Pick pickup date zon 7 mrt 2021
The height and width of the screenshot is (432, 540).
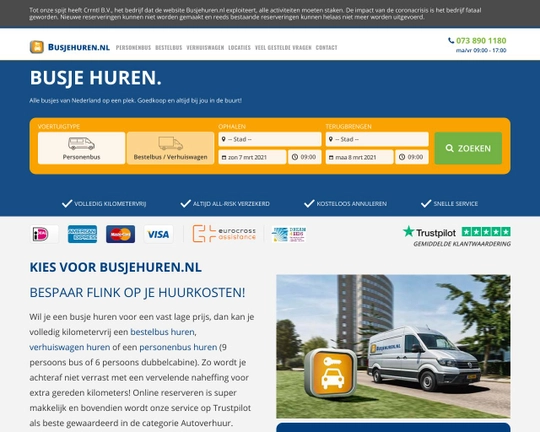coord(252,157)
